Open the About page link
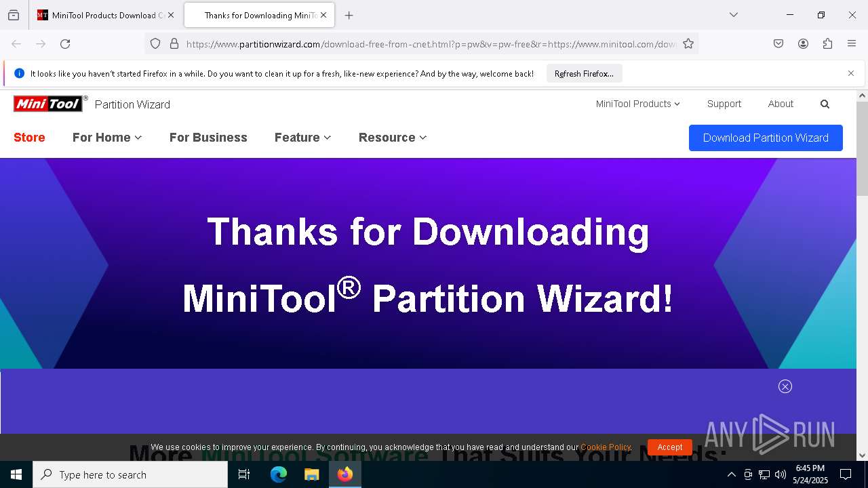 click(781, 104)
